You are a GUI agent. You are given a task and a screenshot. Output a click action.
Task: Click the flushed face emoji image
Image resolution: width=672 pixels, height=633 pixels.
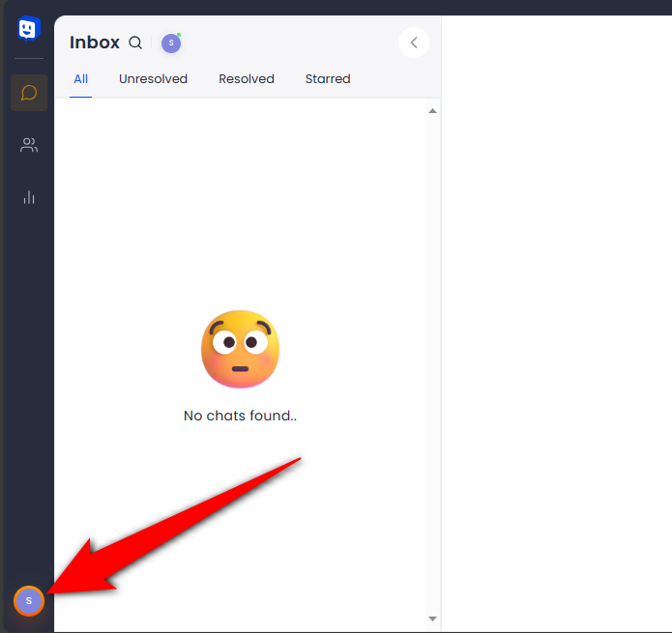click(240, 349)
